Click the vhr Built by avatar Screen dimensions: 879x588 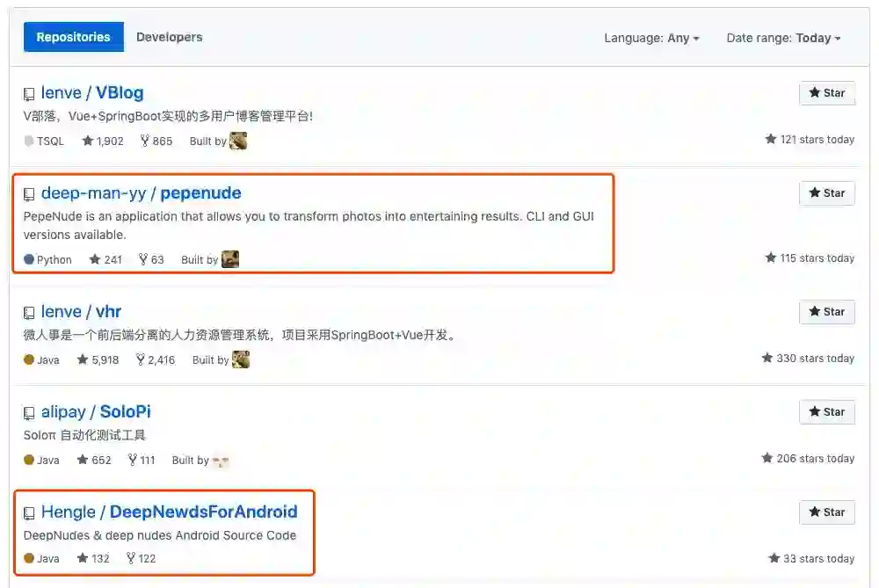coord(241,359)
